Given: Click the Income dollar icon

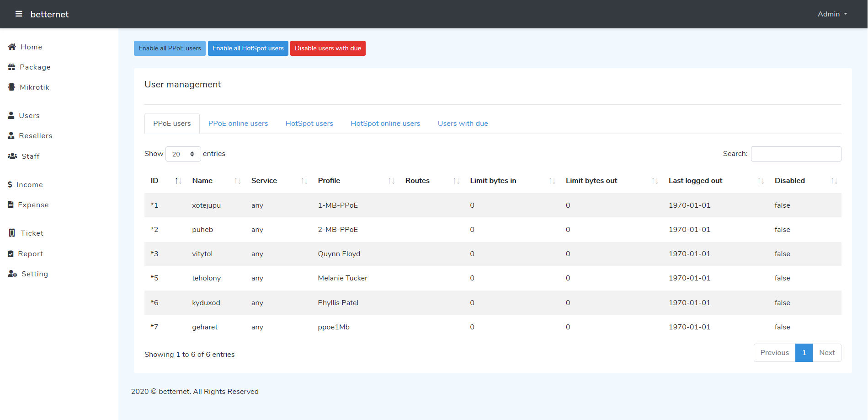Looking at the screenshot, I should click(10, 184).
